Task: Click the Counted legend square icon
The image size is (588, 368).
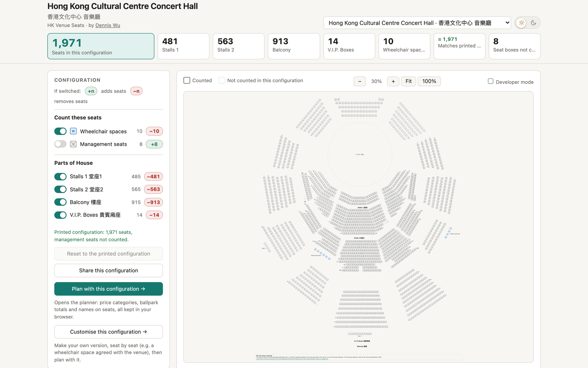Action: coord(187,80)
